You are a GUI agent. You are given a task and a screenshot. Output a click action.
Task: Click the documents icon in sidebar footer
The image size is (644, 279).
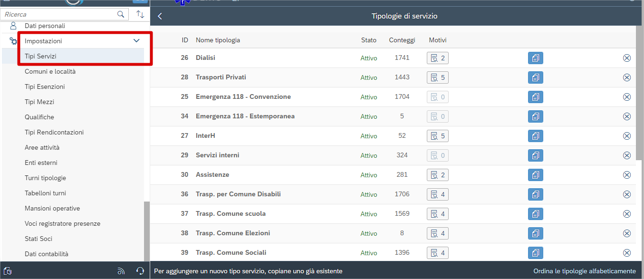(7, 271)
